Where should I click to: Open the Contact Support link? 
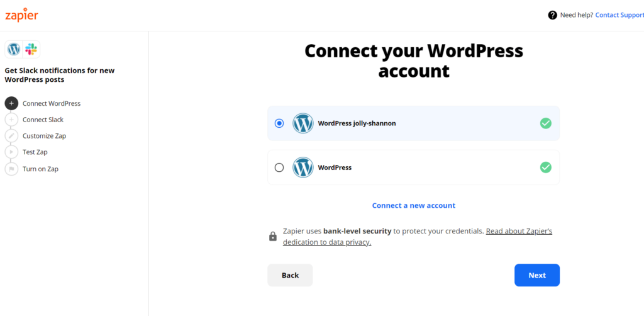coord(619,15)
